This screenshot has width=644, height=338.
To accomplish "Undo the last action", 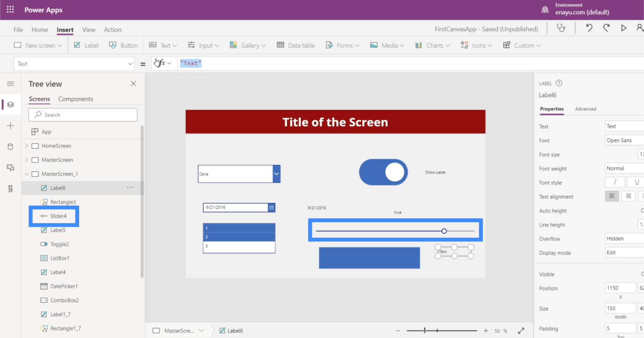I will tap(589, 28).
